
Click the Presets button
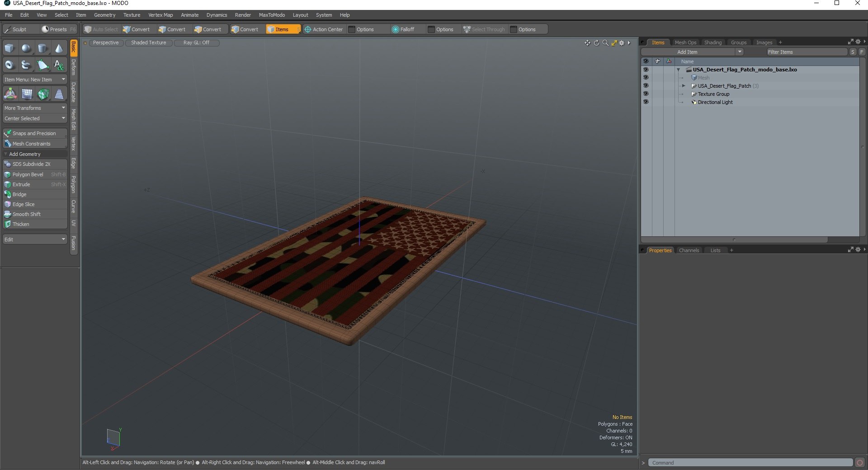click(x=58, y=29)
